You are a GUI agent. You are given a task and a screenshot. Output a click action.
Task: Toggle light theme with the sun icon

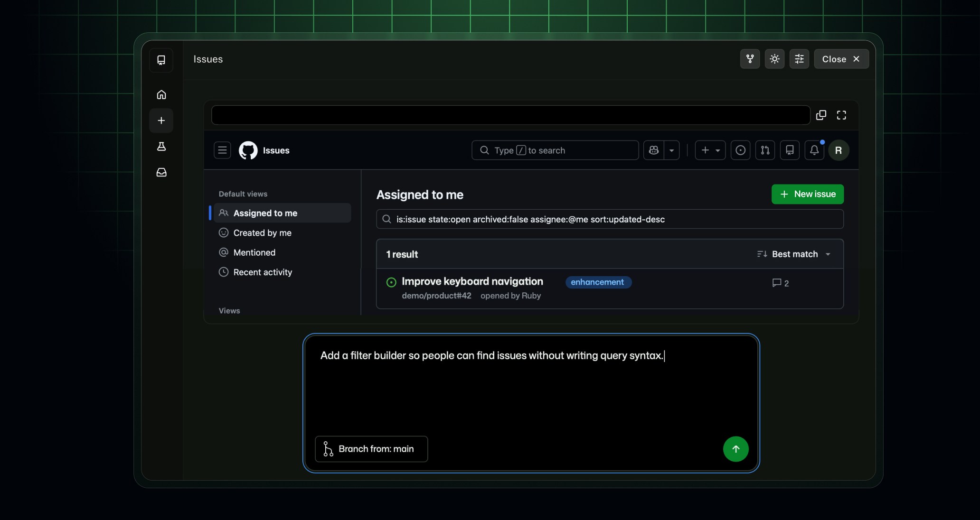[774, 59]
